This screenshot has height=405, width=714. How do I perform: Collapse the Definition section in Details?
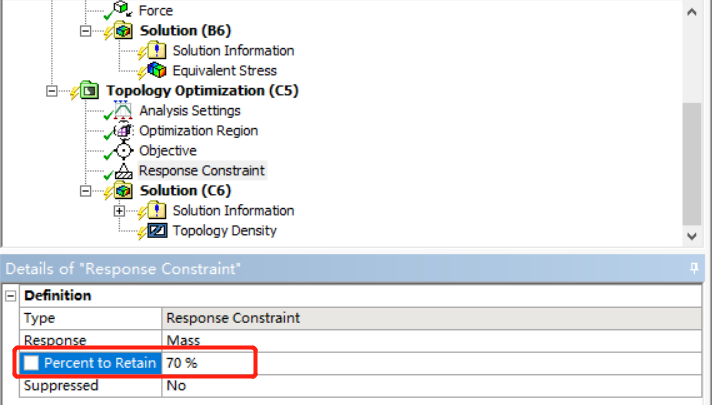(x=10, y=296)
